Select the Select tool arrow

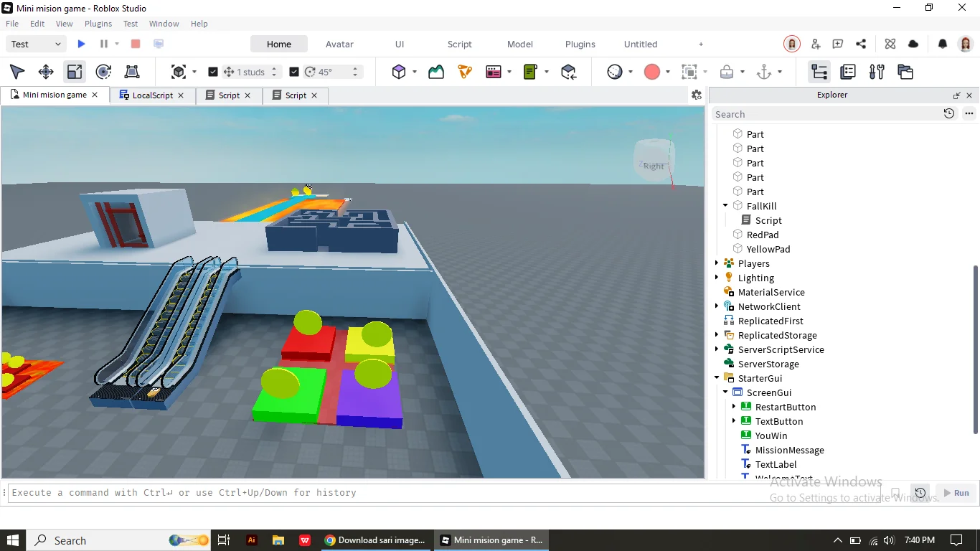[17, 72]
